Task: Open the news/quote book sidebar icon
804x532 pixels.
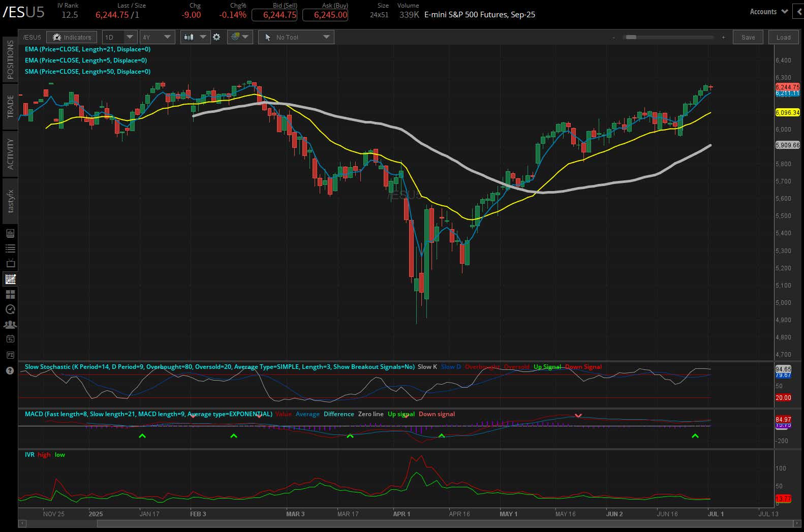Action: pyautogui.click(x=10, y=233)
